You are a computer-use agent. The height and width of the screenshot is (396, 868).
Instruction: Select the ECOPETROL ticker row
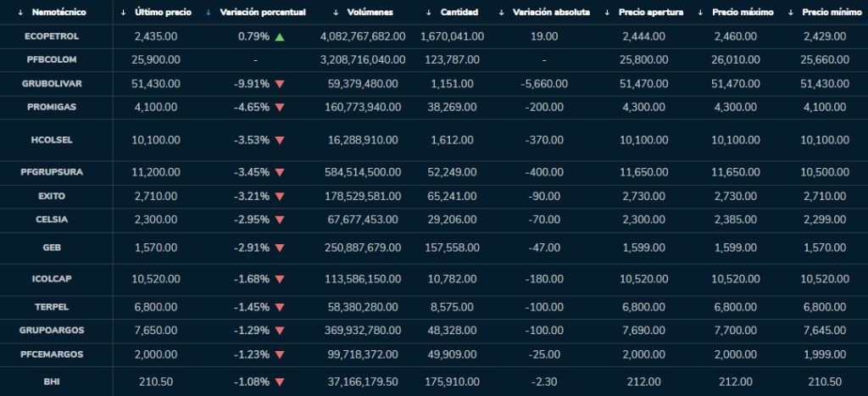[434, 36]
